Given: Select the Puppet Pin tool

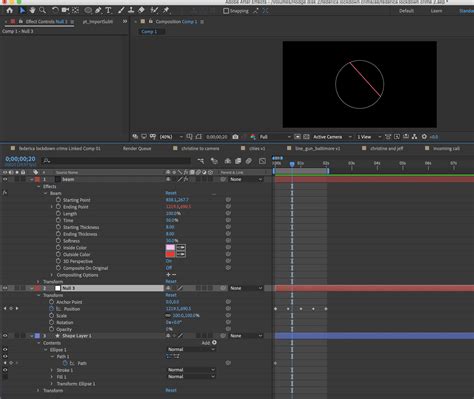Looking at the screenshot, I should coord(166,11).
